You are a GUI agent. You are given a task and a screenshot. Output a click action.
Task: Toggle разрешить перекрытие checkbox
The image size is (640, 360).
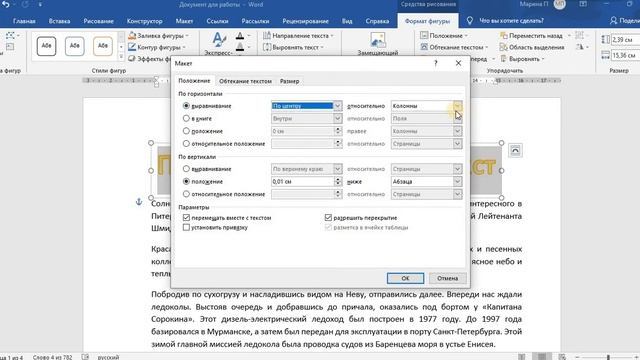[328, 218]
